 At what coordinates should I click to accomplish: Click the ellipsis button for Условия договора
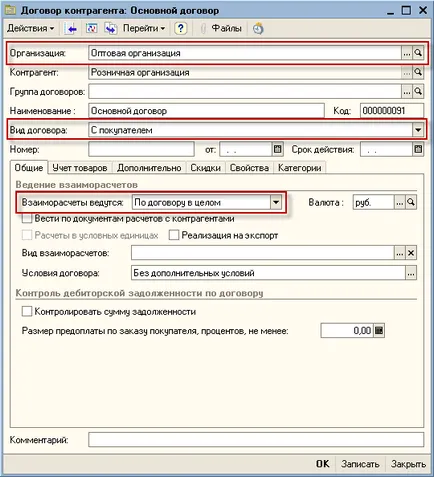click(411, 273)
